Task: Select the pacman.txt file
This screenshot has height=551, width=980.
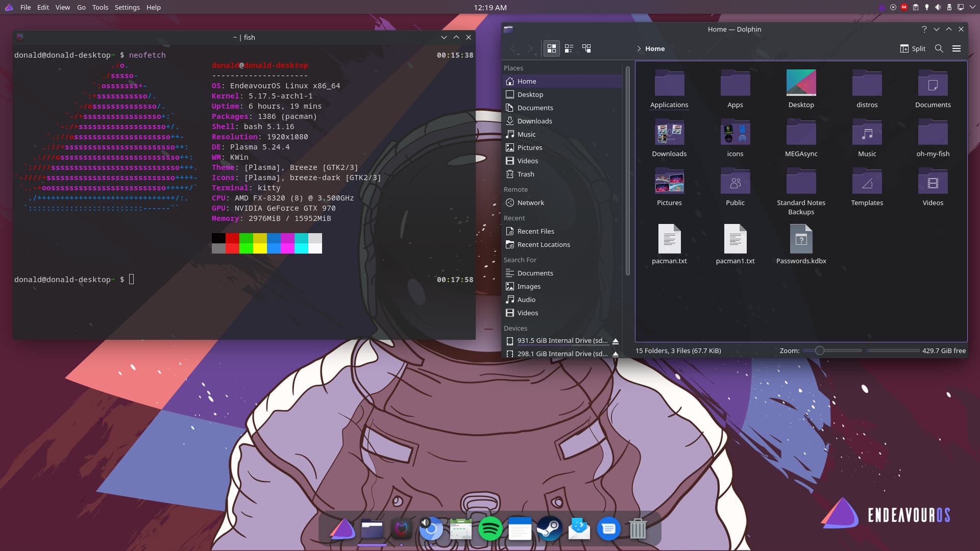Action: (x=669, y=244)
